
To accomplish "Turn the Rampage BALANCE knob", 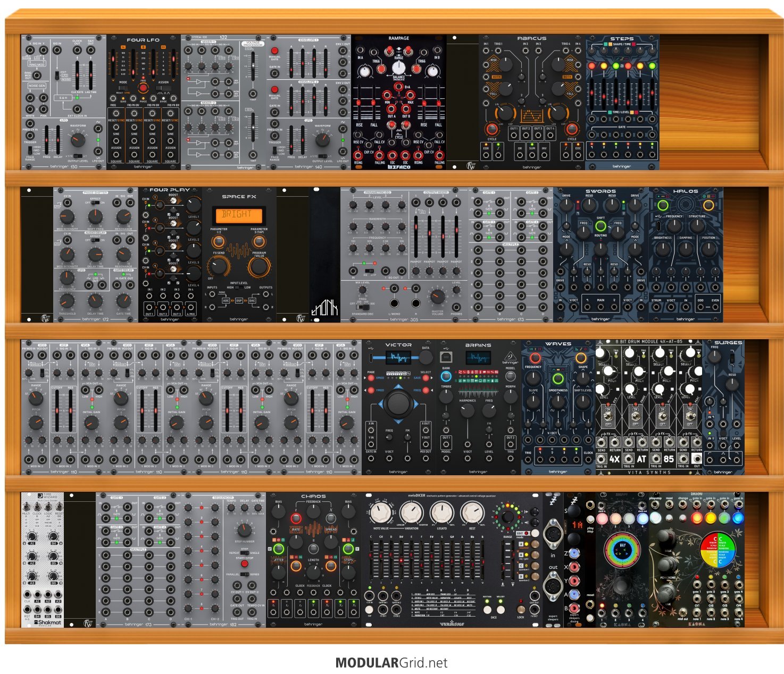I will (398, 68).
